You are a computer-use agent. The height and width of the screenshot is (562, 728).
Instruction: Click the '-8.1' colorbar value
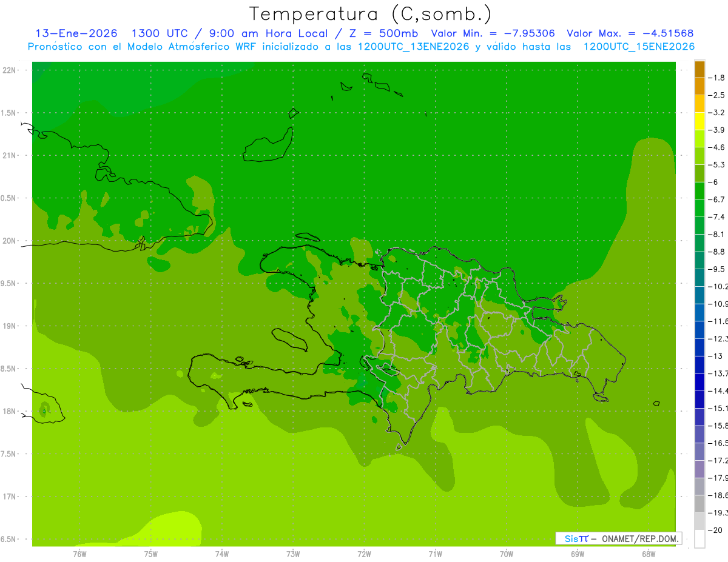718,234
